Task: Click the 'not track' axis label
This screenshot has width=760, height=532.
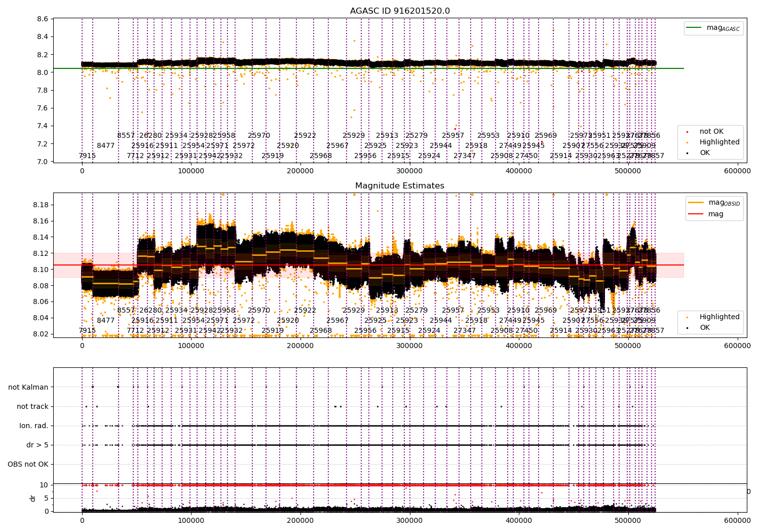Action: coord(32,406)
